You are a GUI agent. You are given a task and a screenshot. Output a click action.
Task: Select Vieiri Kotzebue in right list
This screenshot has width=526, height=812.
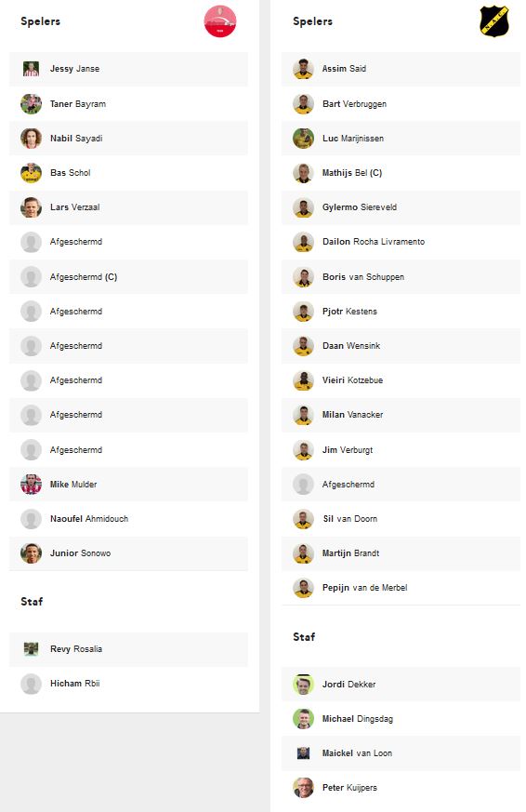pos(401,380)
